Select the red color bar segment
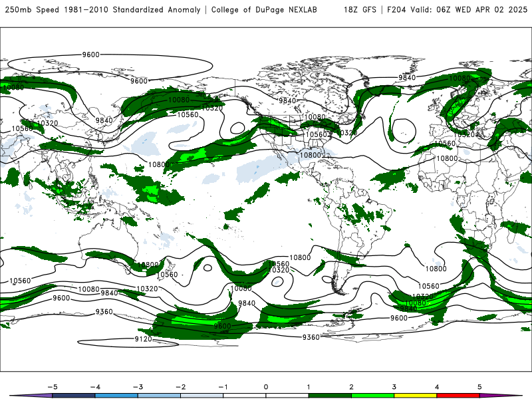Screen dimensions: 532x399 [458, 396]
